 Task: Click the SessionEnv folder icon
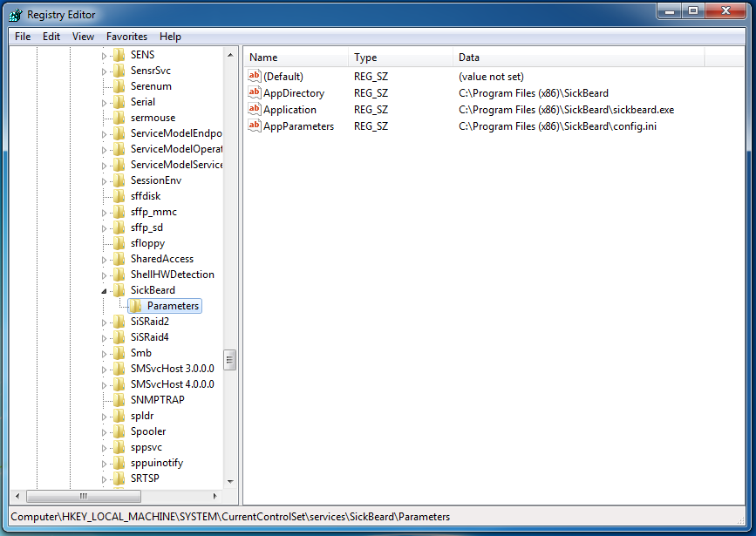click(119, 180)
